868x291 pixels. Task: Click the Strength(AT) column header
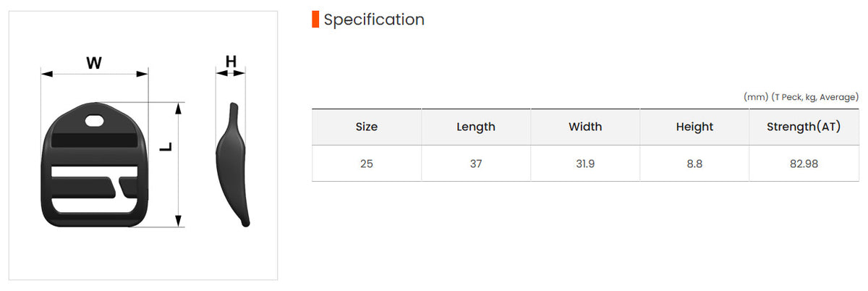click(x=804, y=127)
